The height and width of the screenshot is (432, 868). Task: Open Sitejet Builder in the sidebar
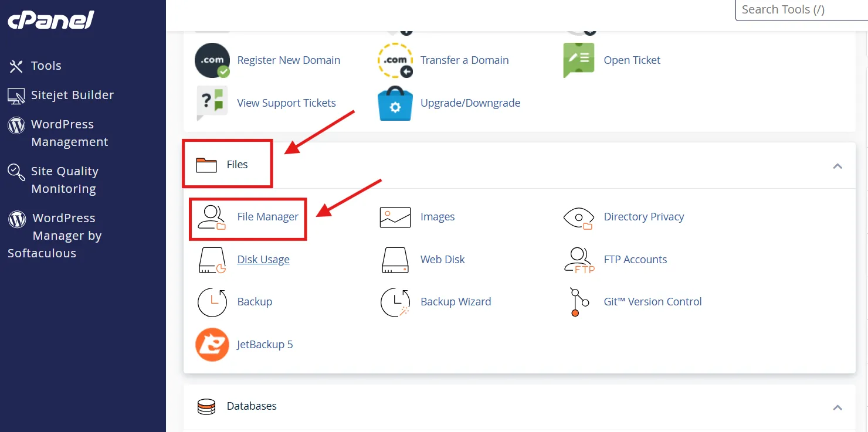[x=72, y=95]
